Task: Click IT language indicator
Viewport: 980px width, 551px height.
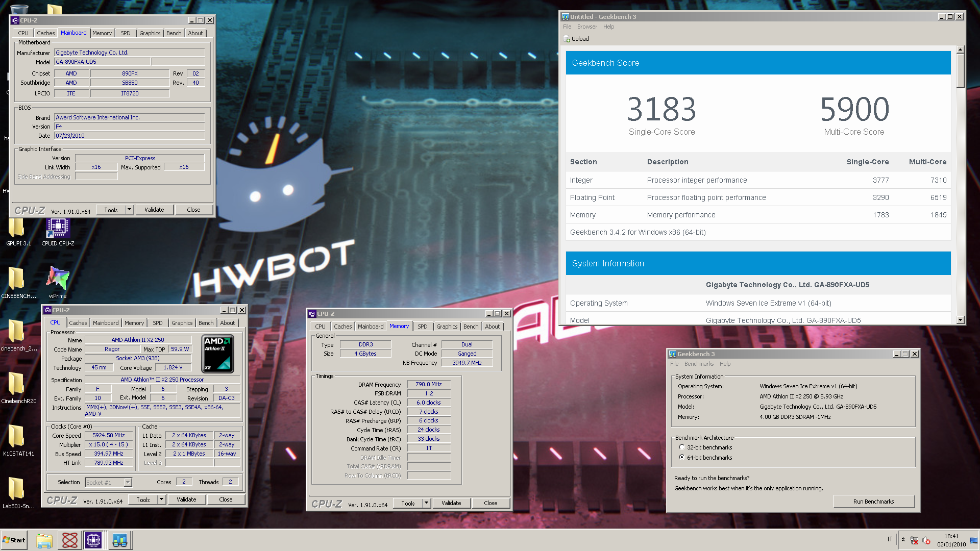Action: [890, 539]
